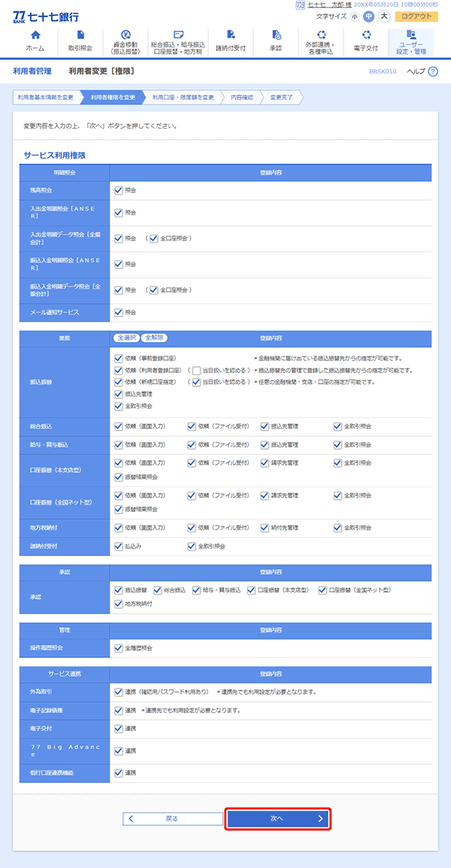Toggle 依頼(ファイル受付) in 総合振込 row

192,426
